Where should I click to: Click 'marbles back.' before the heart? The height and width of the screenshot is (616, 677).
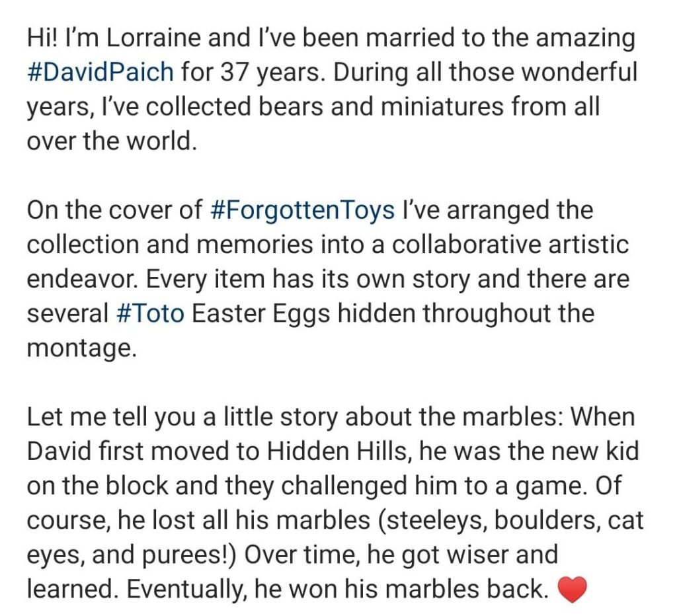[477, 589]
